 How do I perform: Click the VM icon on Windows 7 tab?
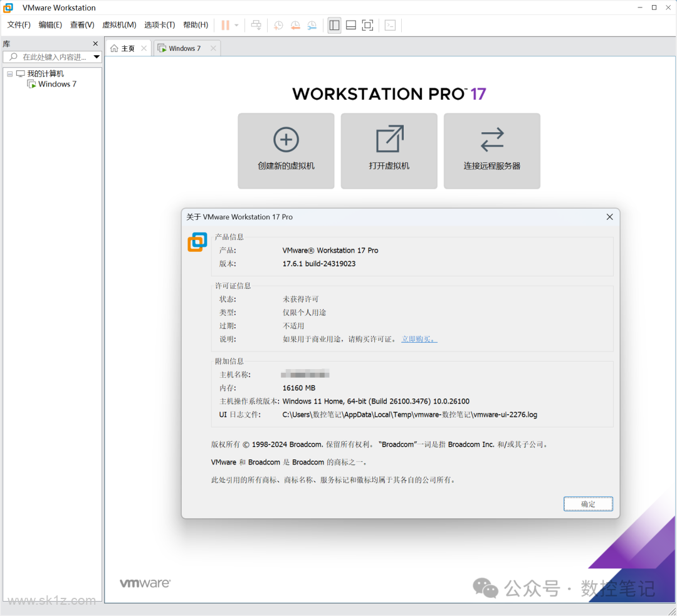point(162,48)
